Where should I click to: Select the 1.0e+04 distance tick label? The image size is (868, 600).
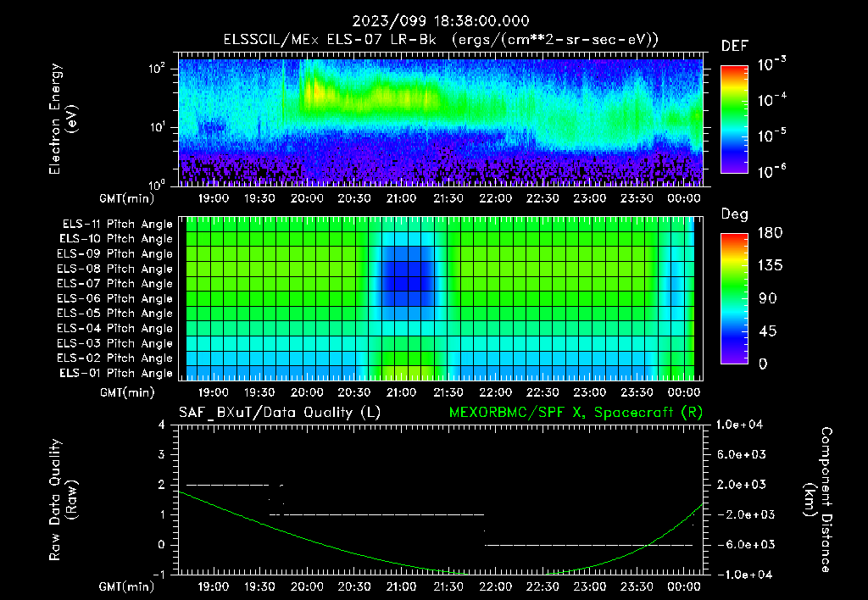pos(739,425)
